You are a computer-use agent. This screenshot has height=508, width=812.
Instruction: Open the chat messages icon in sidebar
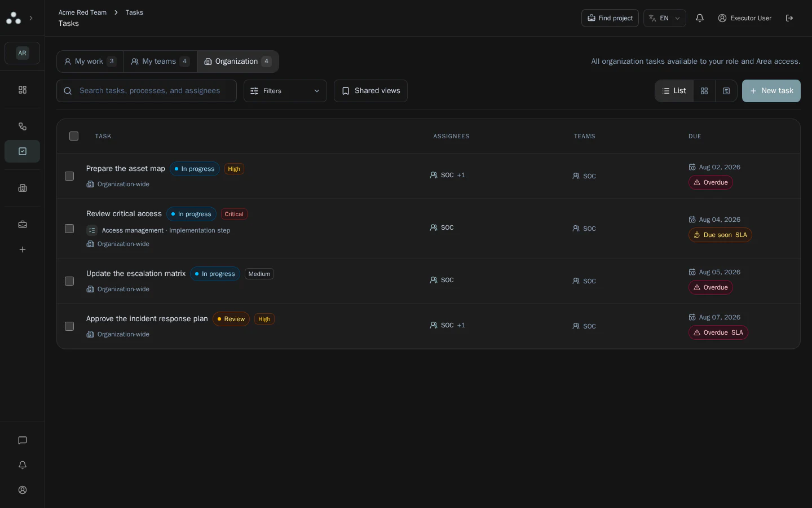tap(23, 440)
